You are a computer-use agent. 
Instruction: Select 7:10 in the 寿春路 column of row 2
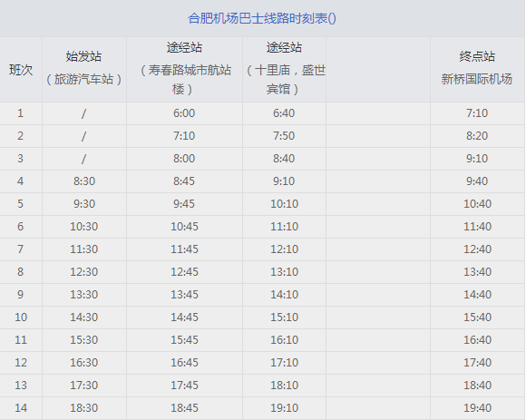(x=184, y=136)
